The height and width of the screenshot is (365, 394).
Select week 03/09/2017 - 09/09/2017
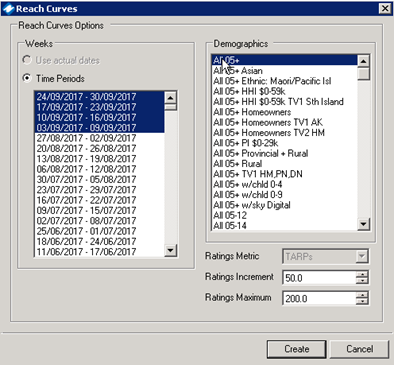tap(99, 128)
